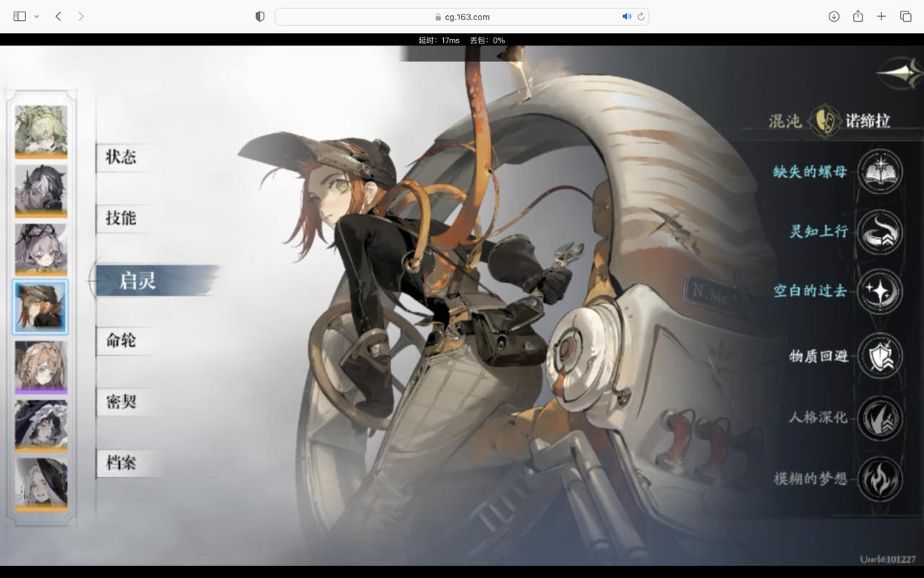The width and height of the screenshot is (924, 578).
Task: Open the share menu
Action: [x=858, y=16]
